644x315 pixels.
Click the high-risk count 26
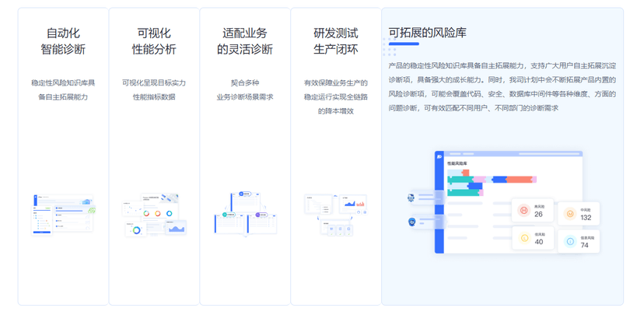[538, 215]
